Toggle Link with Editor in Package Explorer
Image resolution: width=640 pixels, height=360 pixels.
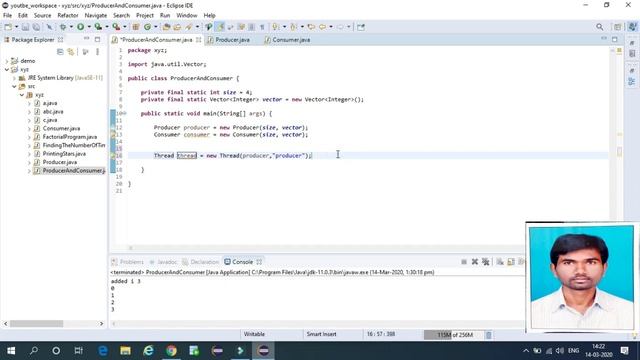click(71, 52)
